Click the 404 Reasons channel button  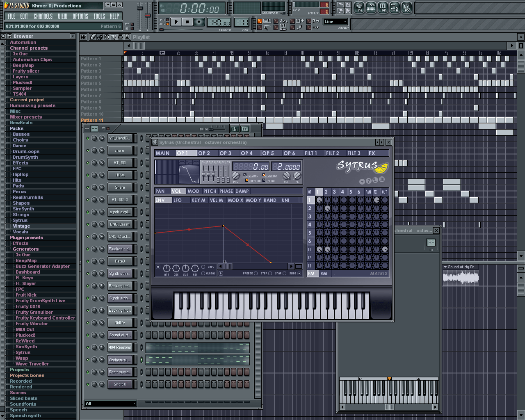[120, 347]
